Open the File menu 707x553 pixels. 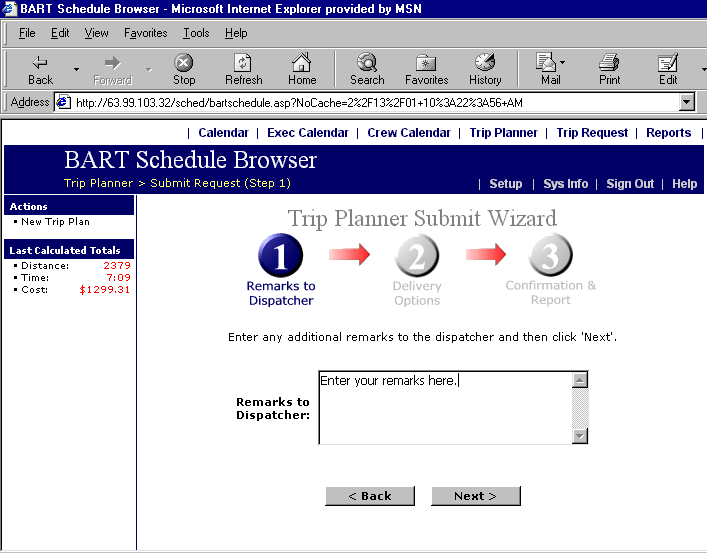pos(27,33)
